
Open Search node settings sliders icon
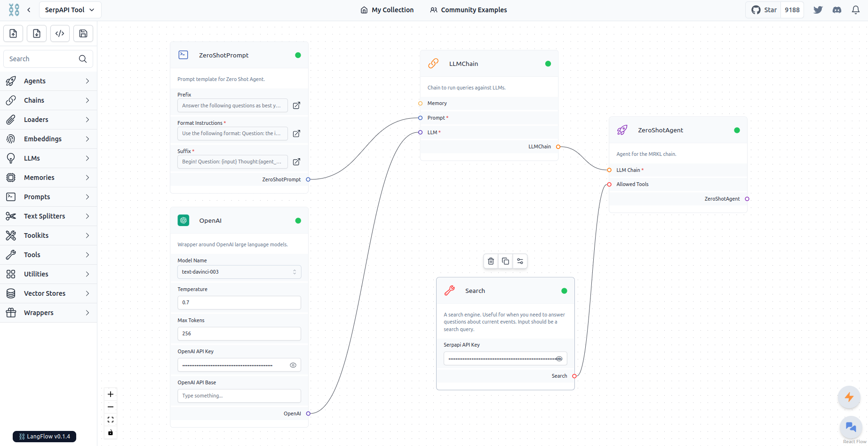click(x=520, y=261)
